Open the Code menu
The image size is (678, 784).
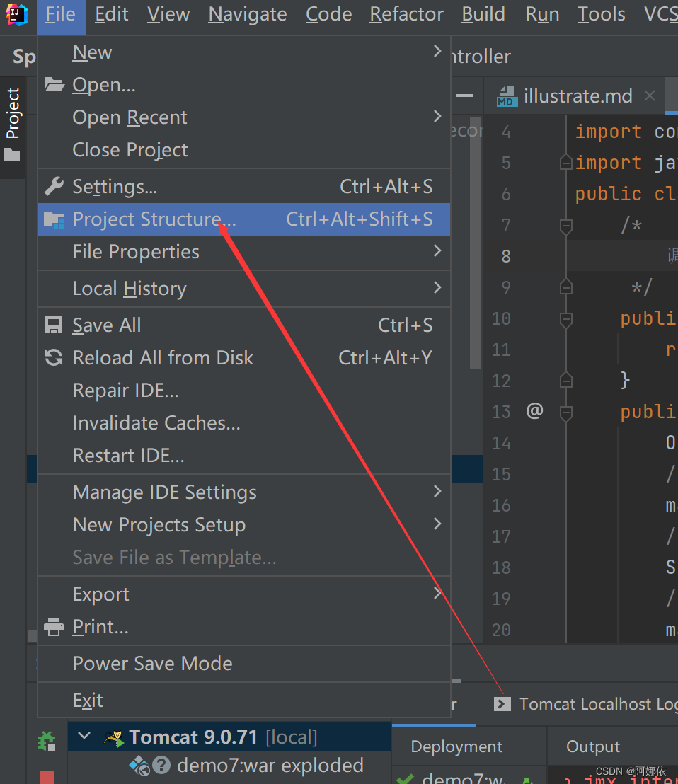(x=328, y=14)
